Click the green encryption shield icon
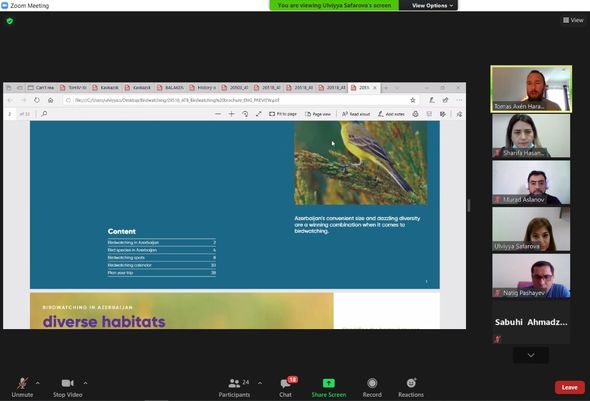Screen dimensions: 590x401 10,21
